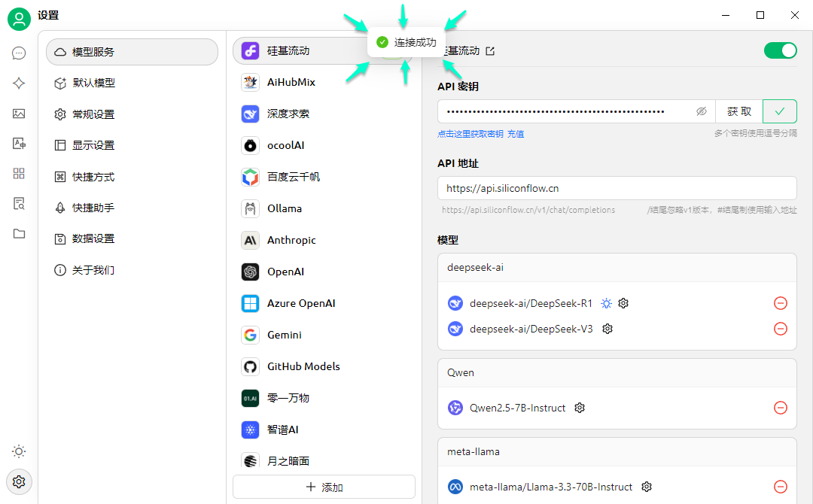Viewport: 813px width, 504px height.
Task: Show API key with eye icon
Action: coord(702,111)
